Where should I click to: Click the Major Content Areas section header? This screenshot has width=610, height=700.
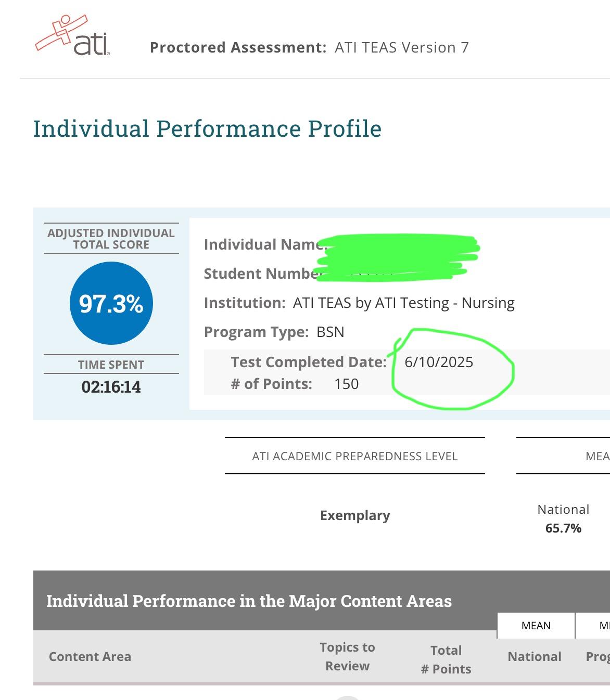pos(249,601)
